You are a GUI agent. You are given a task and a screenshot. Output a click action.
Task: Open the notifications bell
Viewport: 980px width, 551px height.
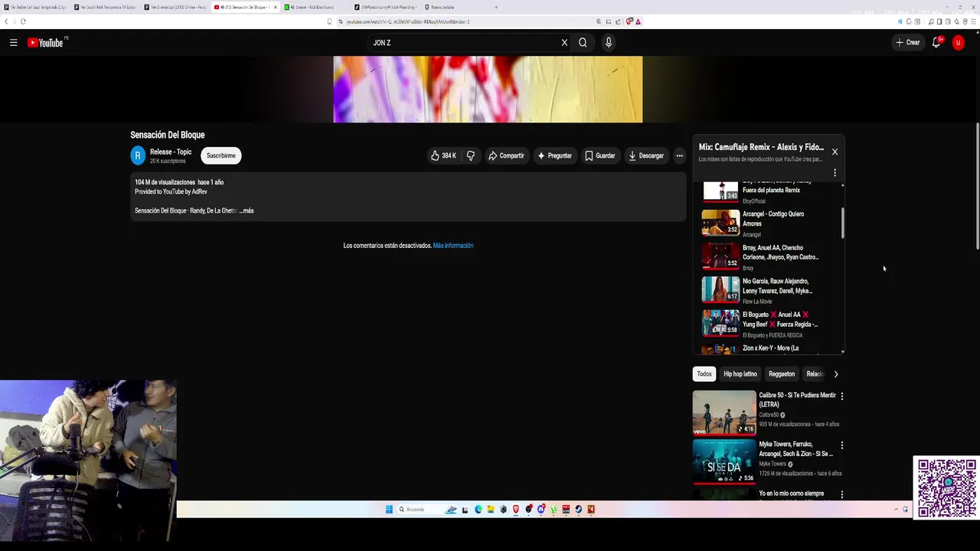click(x=936, y=43)
